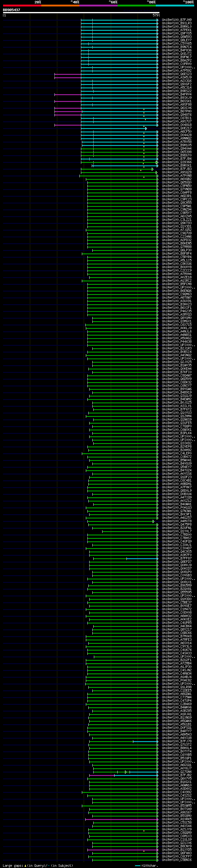Select hit UniRef100_Q948T6

coord(177,115)
